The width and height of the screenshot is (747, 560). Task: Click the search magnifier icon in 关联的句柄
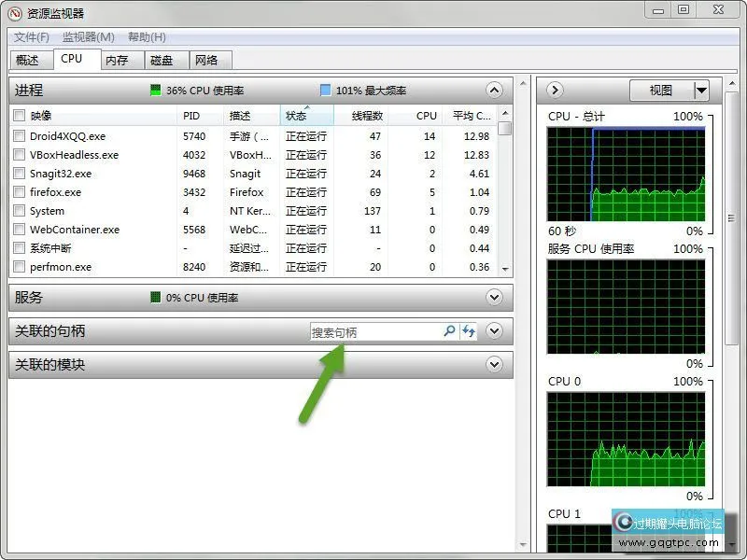[x=449, y=331]
